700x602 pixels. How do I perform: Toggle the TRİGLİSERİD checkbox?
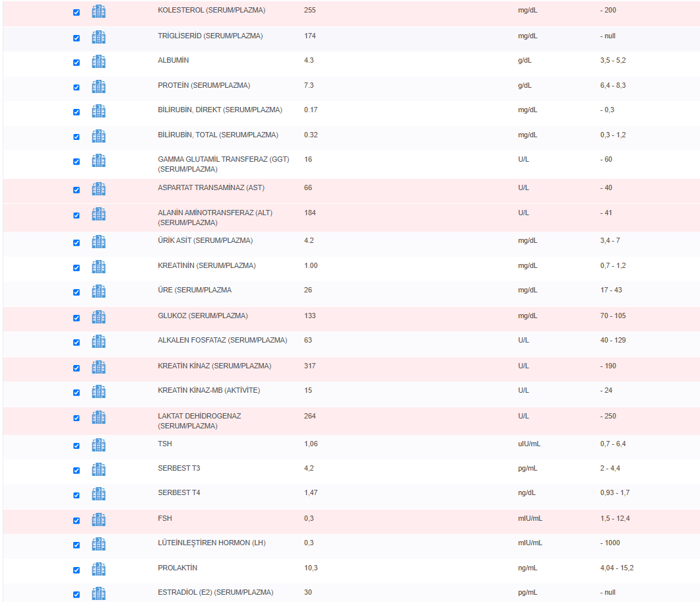77,38
